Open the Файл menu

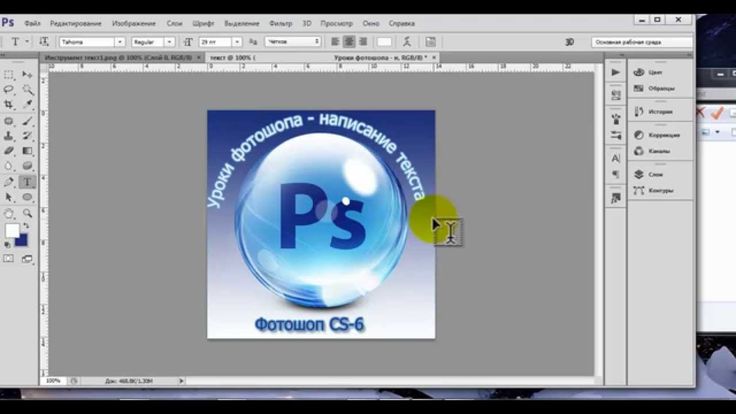click(x=32, y=23)
